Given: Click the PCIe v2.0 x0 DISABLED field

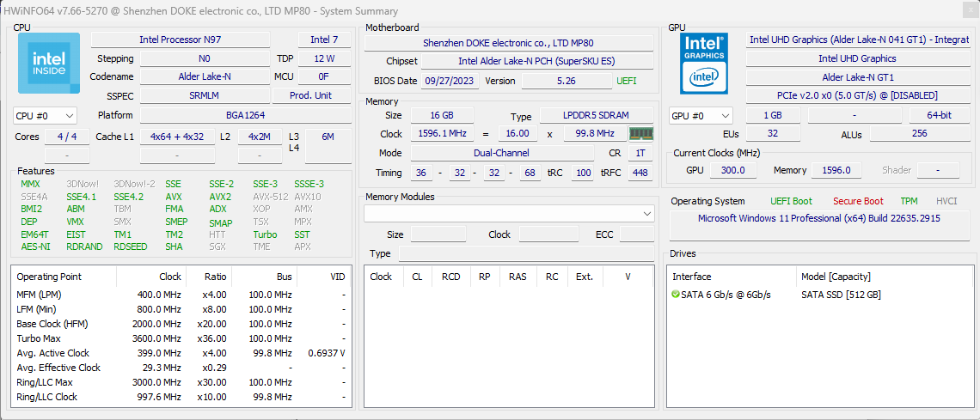Looking at the screenshot, I should [x=858, y=95].
